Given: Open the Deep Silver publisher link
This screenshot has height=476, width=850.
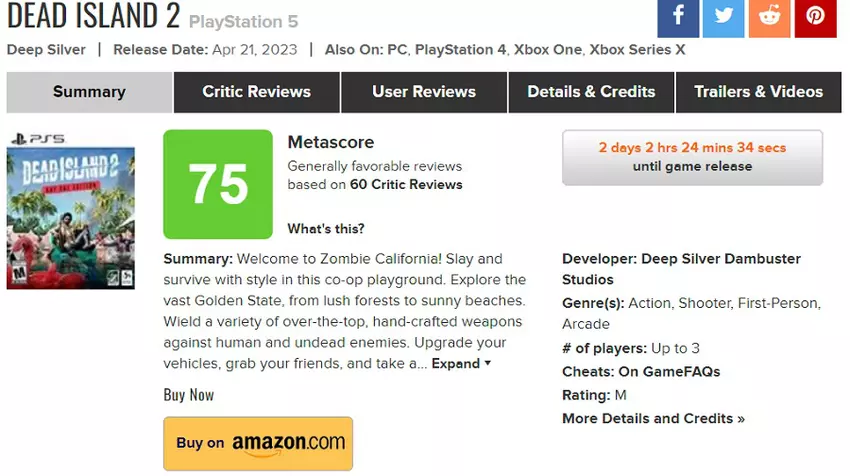Looking at the screenshot, I should click(46, 49).
